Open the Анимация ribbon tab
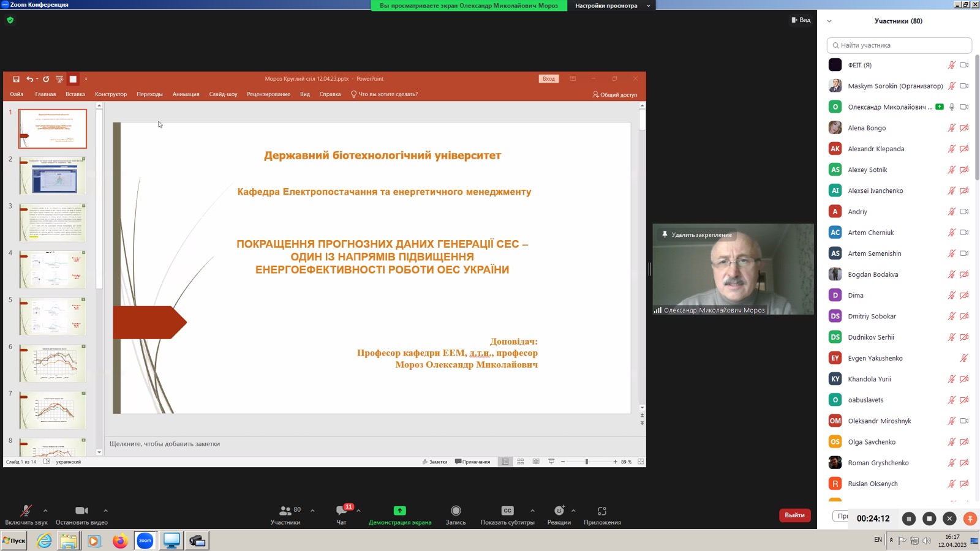 [186, 94]
